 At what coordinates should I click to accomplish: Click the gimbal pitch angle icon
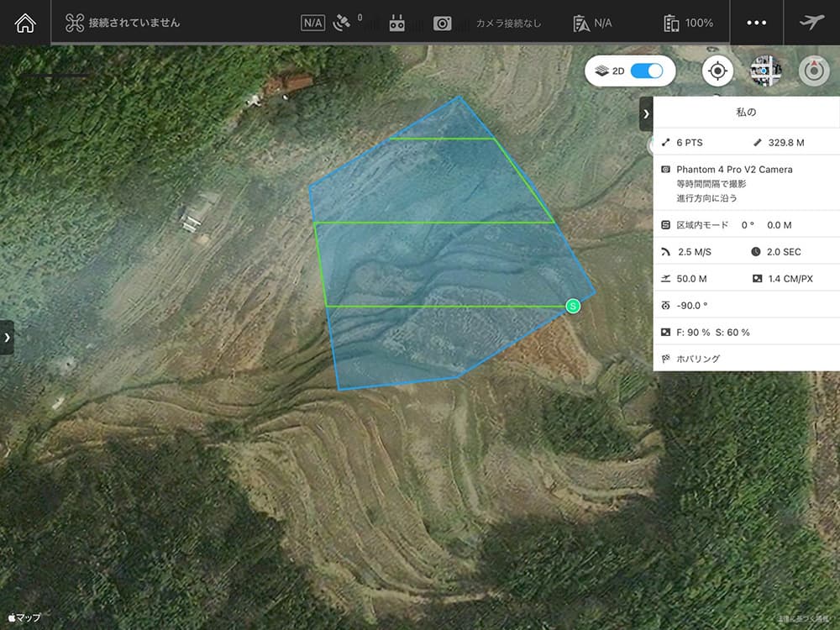tap(665, 306)
